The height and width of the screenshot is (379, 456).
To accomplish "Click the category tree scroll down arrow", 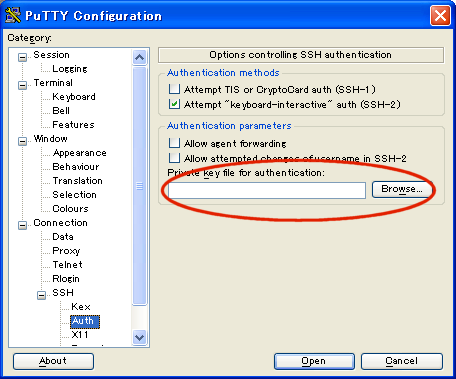I will pos(139,337).
